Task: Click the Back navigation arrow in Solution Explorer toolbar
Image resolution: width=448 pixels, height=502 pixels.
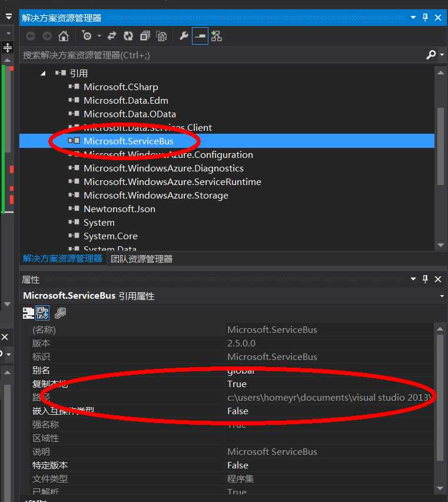Action: click(31, 36)
